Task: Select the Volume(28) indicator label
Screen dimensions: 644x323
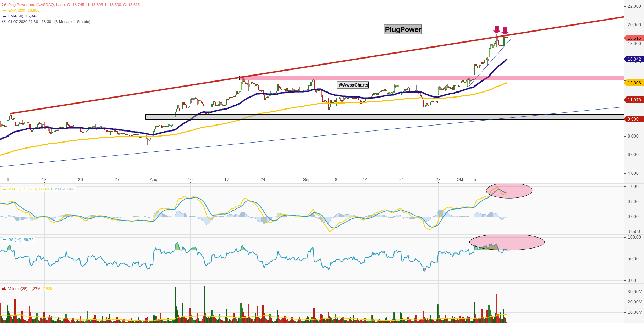Action: tap(18, 289)
